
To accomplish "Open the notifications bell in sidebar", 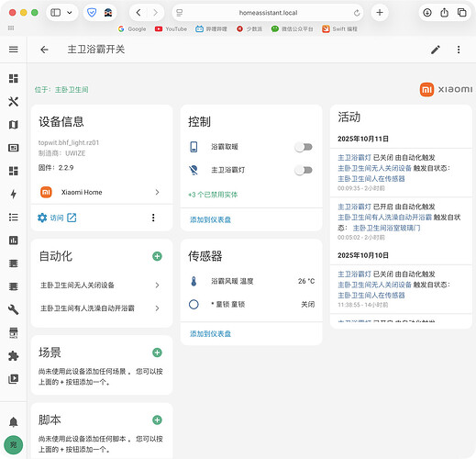I will [x=13, y=422].
